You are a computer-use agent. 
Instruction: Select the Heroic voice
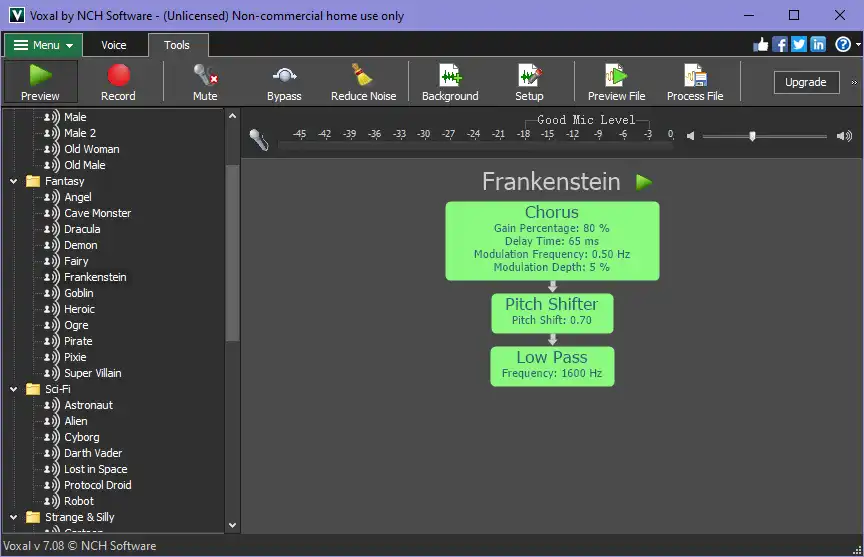(79, 309)
